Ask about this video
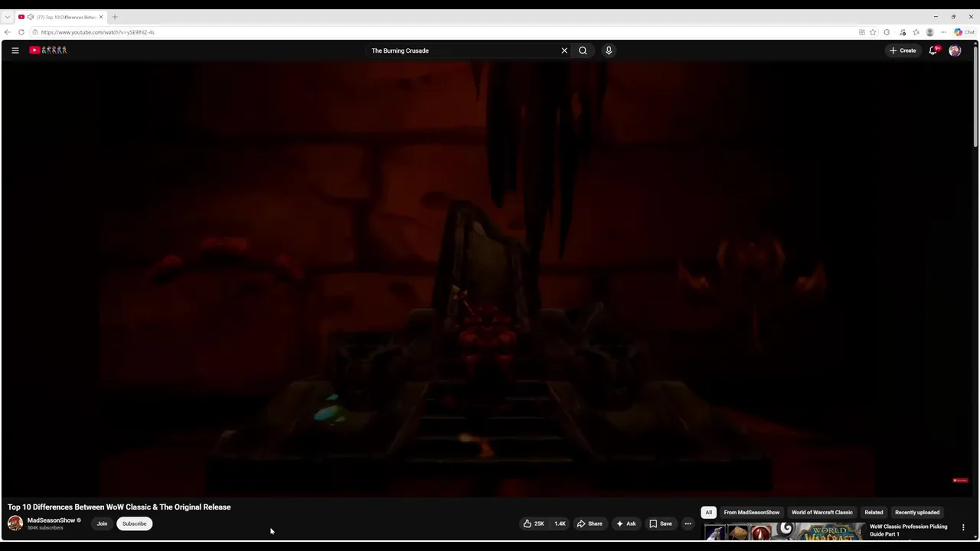This screenshot has width=980, height=551. click(x=626, y=523)
